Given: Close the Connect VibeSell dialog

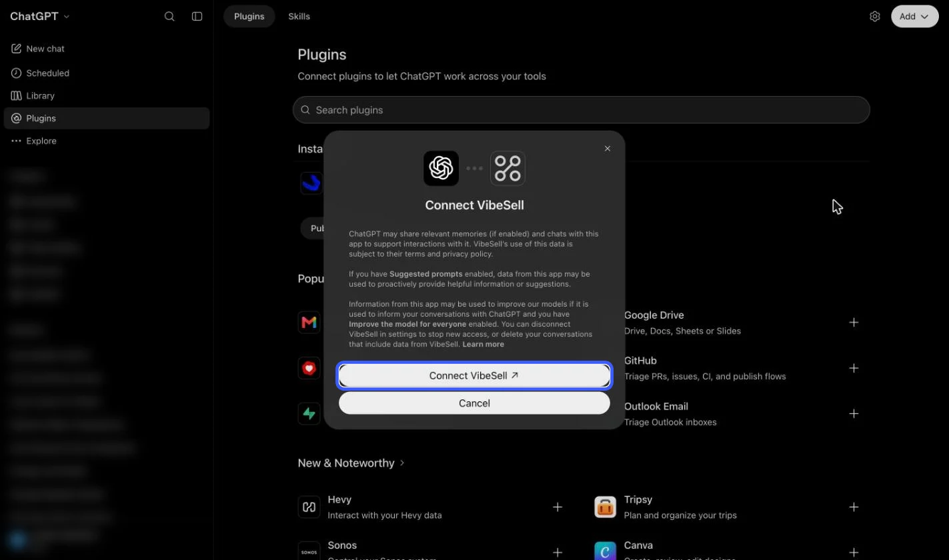Looking at the screenshot, I should (x=607, y=149).
